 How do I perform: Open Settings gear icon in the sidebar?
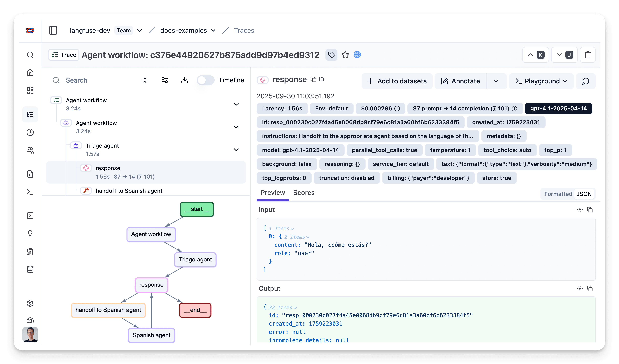click(x=30, y=303)
